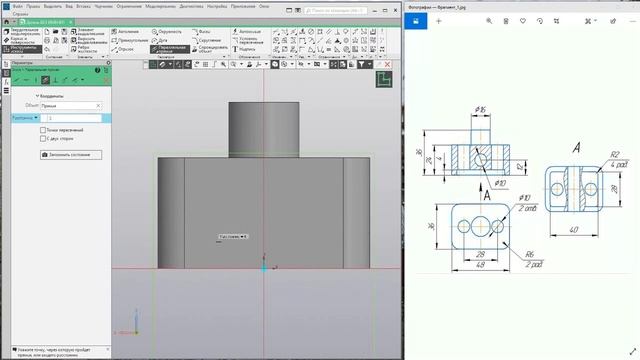
Task: Open the Справка menu
Action: pos(20,14)
